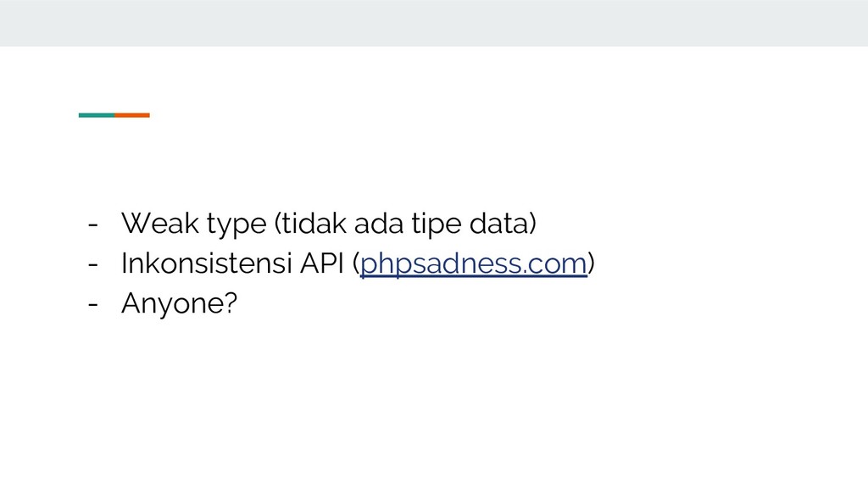Click the dash bullet before "Anyone?"
The width and height of the screenshot is (868, 488).
pos(92,303)
